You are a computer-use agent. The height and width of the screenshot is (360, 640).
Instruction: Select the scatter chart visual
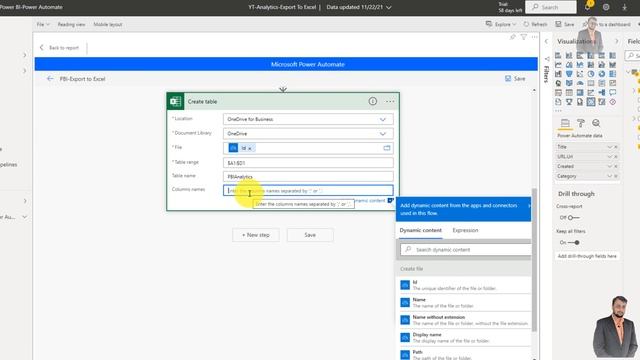(580, 74)
